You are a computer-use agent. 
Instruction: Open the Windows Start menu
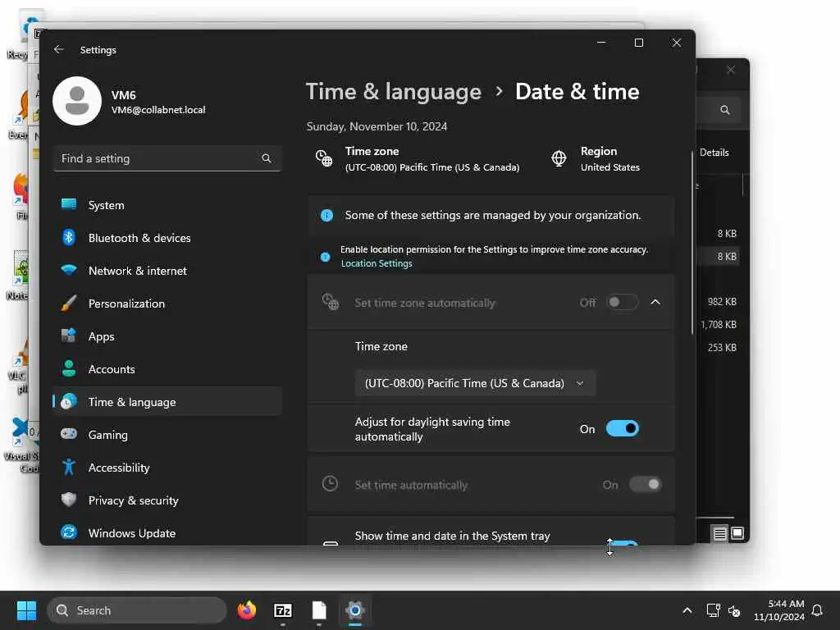click(x=26, y=610)
